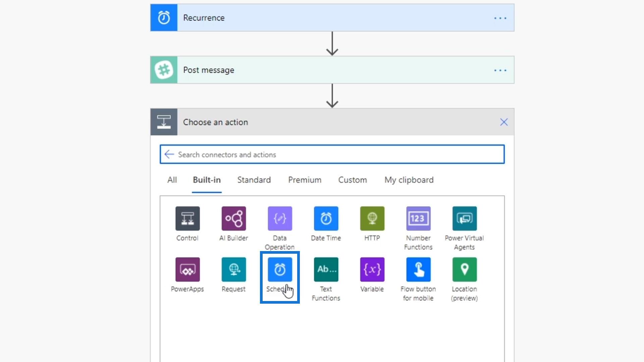
Task: Open the Variable connector
Action: pos(372,269)
